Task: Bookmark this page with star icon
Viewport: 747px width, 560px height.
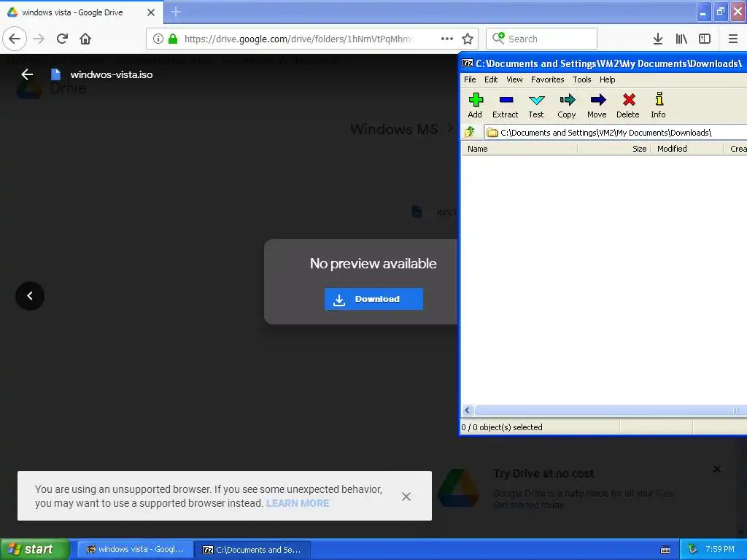Action: (x=468, y=39)
